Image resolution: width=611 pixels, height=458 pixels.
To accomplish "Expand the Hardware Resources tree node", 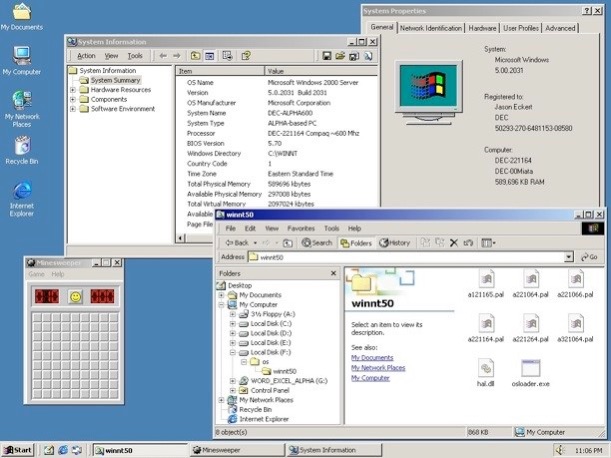I will coord(73,90).
